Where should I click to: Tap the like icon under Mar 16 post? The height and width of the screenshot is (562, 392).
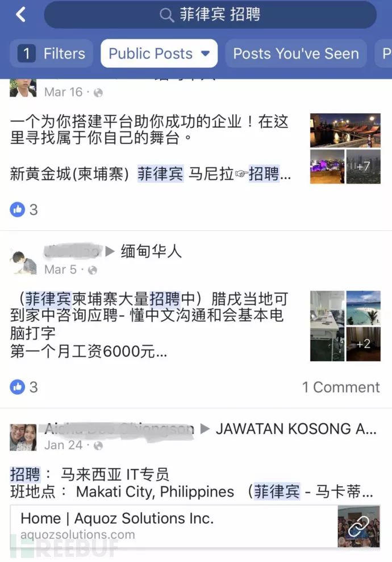pos(17,209)
